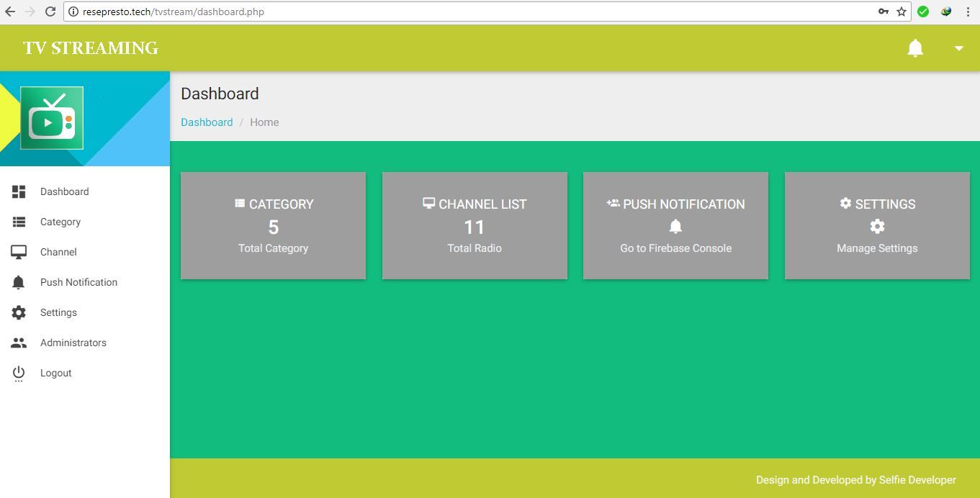
Task: Click the TV Streaming app logo thumbnail
Action: coord(52,118)
